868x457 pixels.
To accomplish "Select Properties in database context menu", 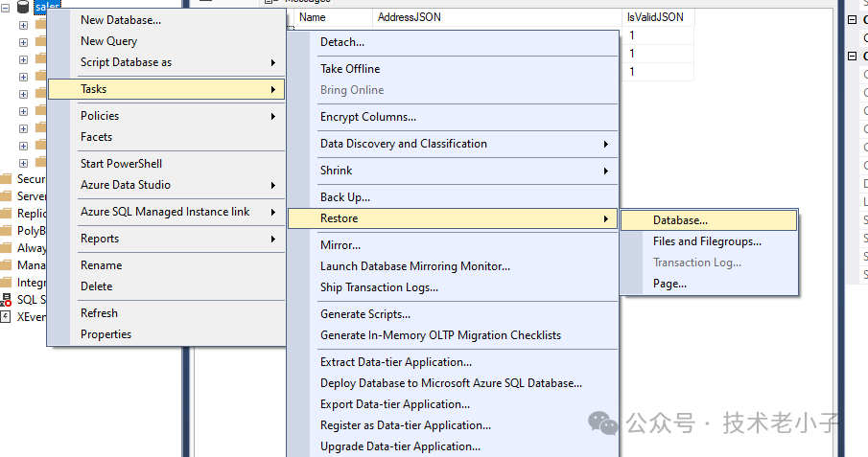I will [106, 334].
